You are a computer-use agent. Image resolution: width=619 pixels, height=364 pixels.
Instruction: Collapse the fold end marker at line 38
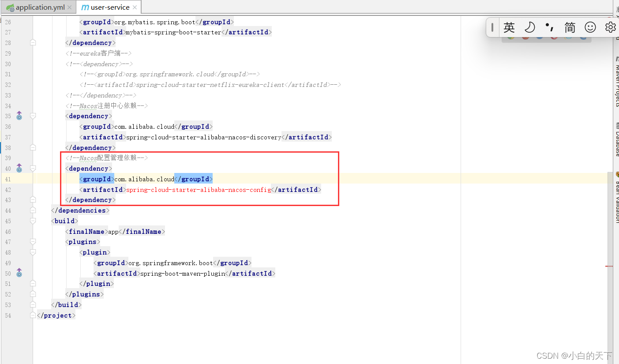[x=33, y=147]
